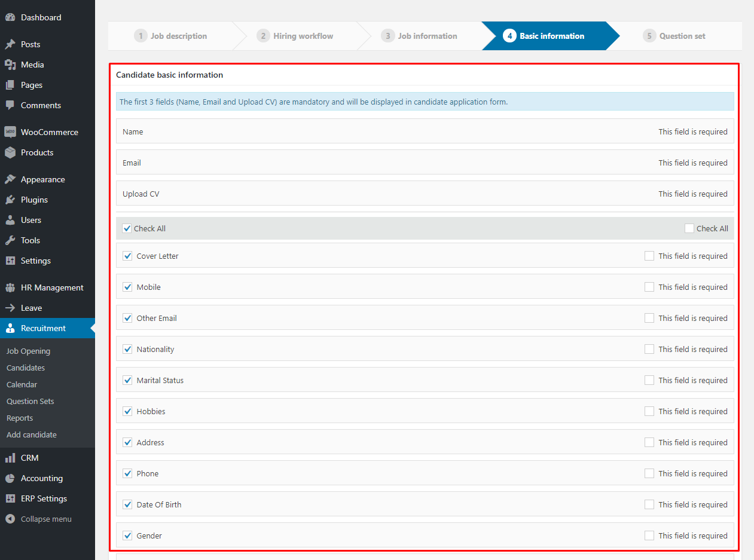Toggle the Date Of Birth field checkbox
The height and width of the screenshot is (560, 754).
tap(127, 504)
